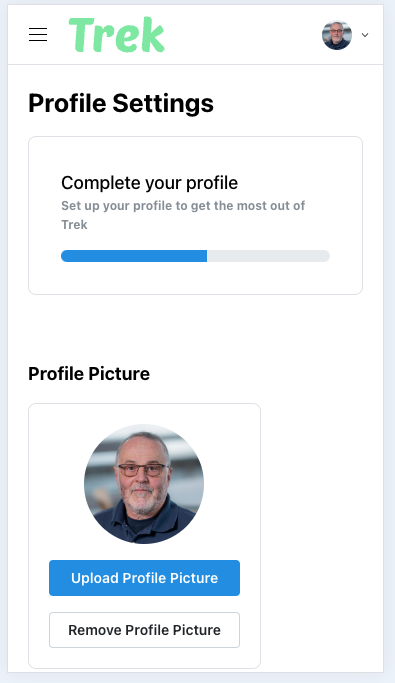
Task: Select the Profile Picture section heading
Action: 89,374
